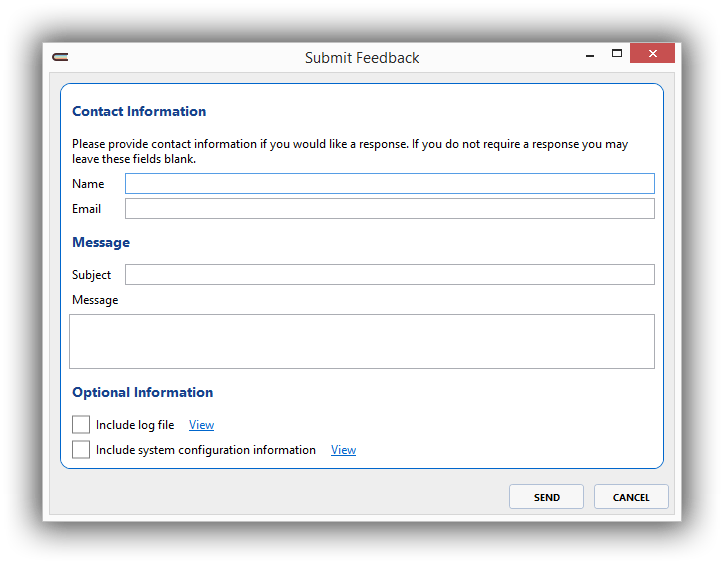Maximize the Submit Feedback window

(x=617, y=54)
